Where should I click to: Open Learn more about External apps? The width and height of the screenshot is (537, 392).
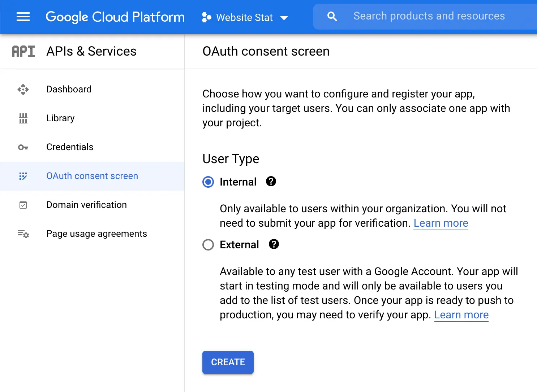pyautogui.click(x=461, y=315)
